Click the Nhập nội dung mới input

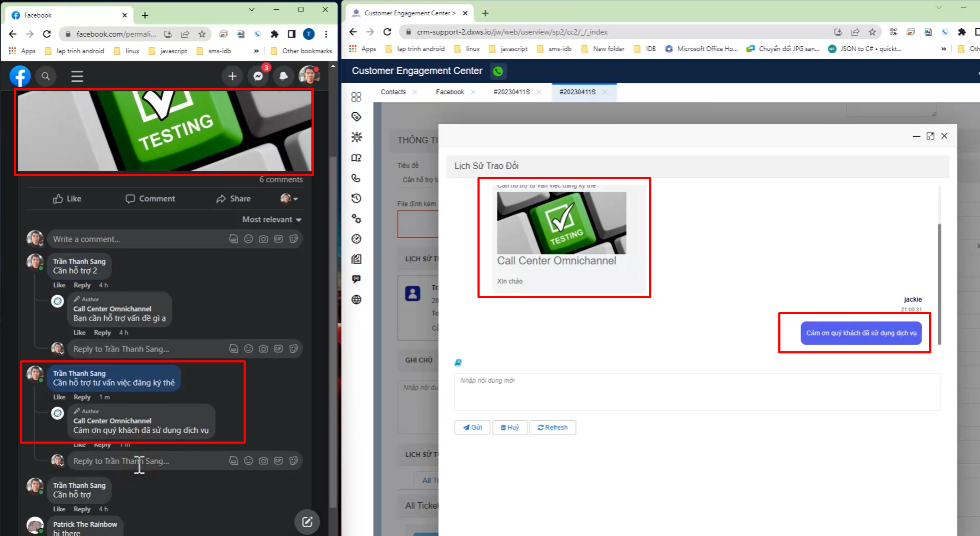coord(697,392)
